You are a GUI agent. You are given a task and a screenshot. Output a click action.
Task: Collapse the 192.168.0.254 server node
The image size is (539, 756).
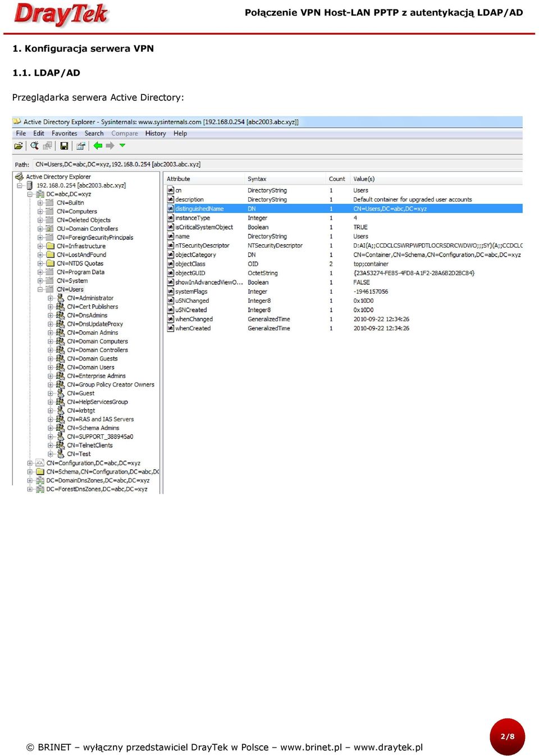coord(20,185)
